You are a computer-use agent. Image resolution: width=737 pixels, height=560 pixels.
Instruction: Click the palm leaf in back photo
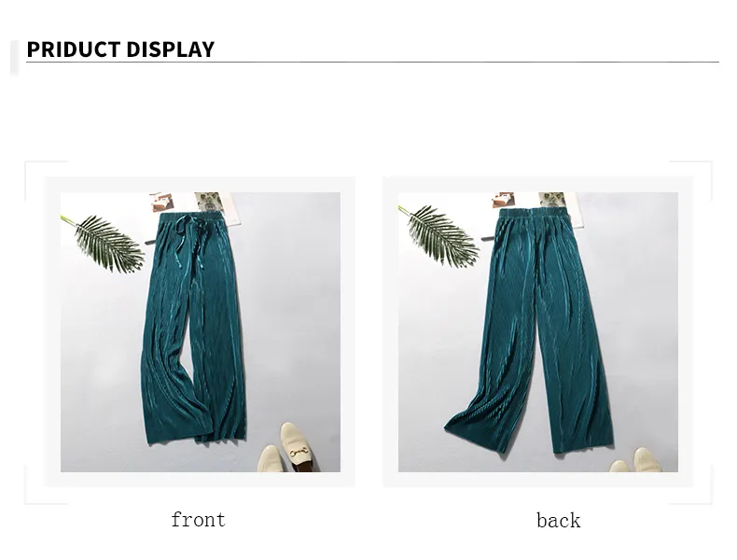click(x=439, y=234)
